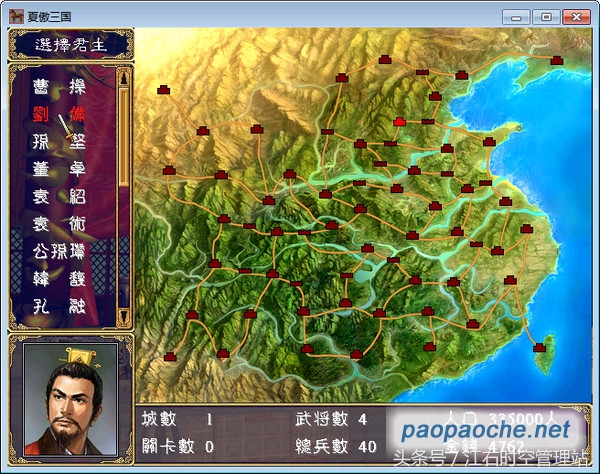Choose 孫堅 as the ruler
This screenshot has height=474, width=600.
point(59,142)
